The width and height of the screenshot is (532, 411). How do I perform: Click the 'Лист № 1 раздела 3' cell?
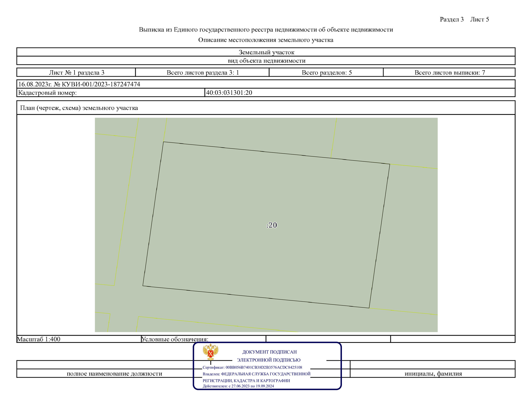[76, 73]
